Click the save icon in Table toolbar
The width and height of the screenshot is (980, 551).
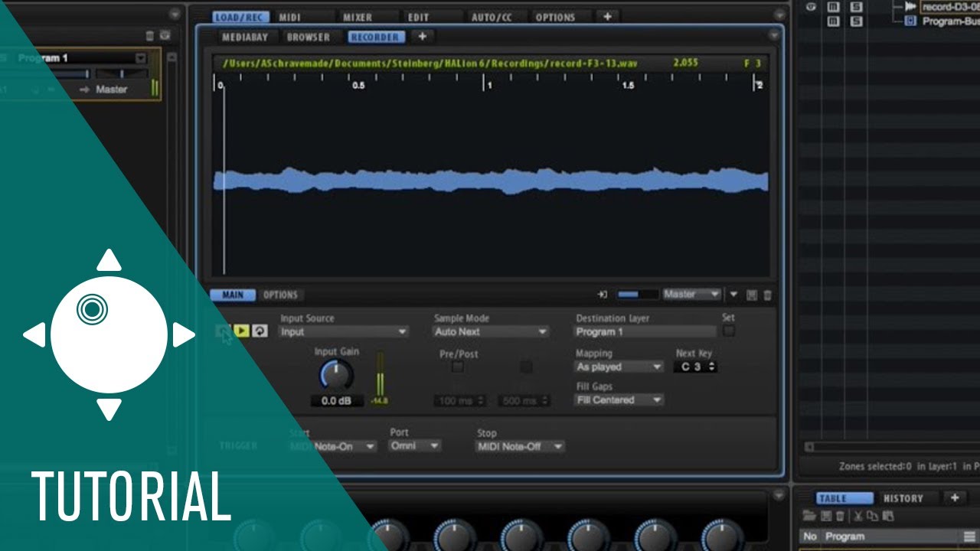coord(825,517)
